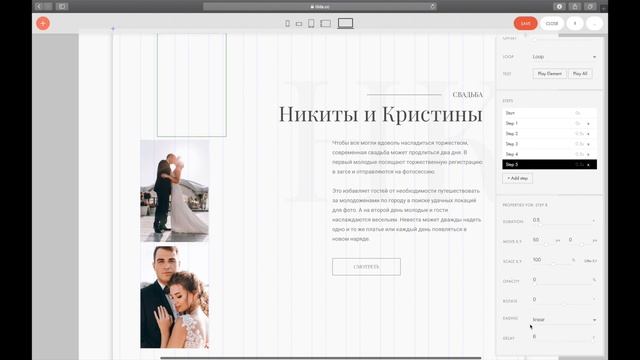Switch to mobile landscape screen preview

pyautogui.click(x=299, y=24)
